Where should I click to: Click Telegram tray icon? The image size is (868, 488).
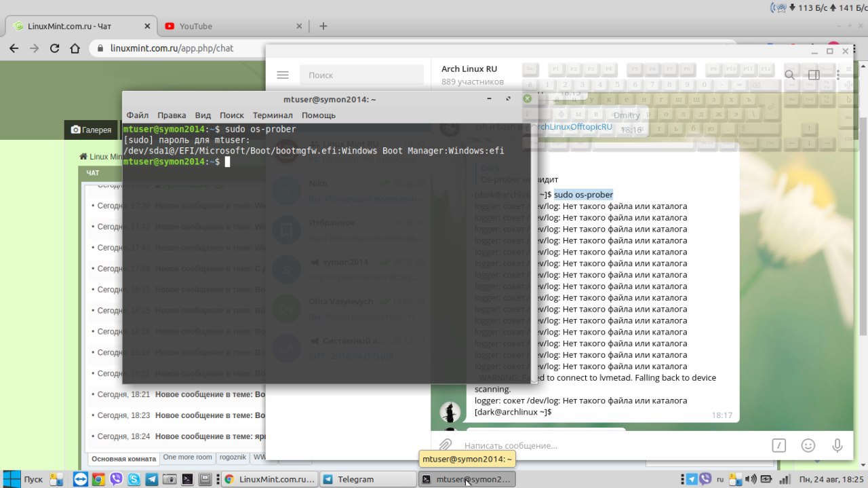[x=693, y=479]
